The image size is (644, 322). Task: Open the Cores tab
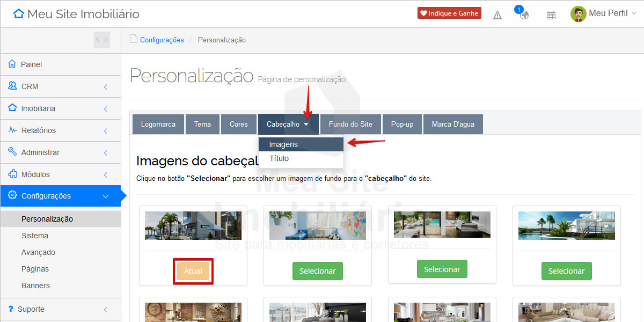238,124
